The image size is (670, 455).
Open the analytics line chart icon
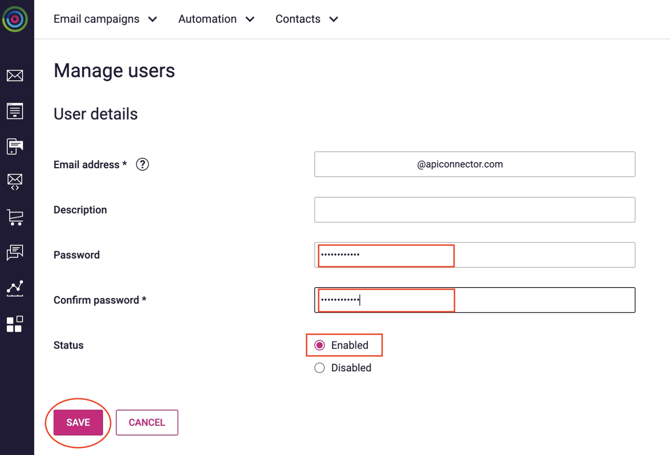[x=15, y=288]
